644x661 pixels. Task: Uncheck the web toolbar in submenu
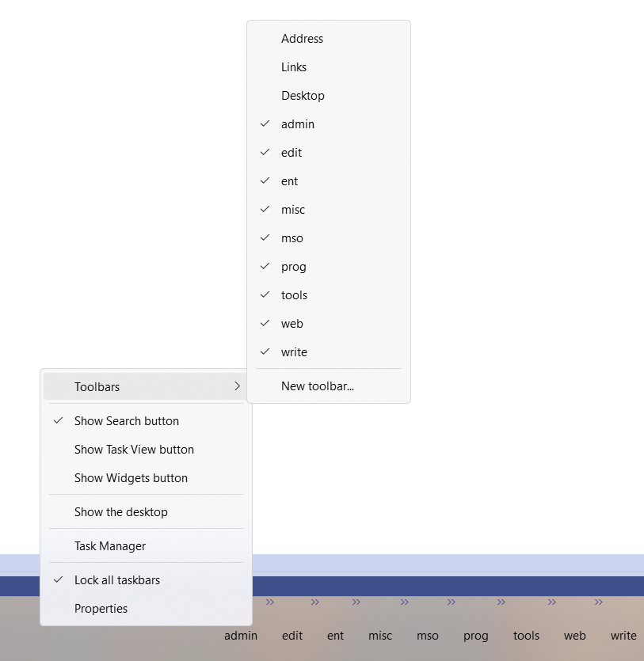(329, 324)
